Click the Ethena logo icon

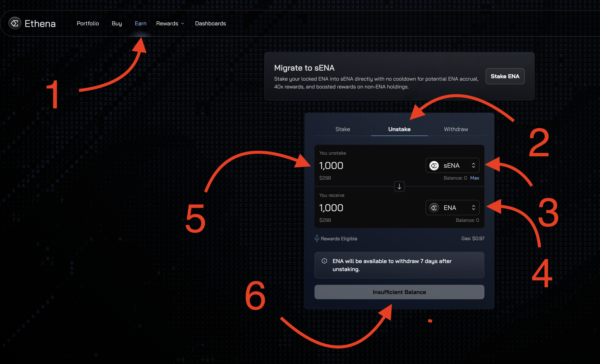point(15,23)
